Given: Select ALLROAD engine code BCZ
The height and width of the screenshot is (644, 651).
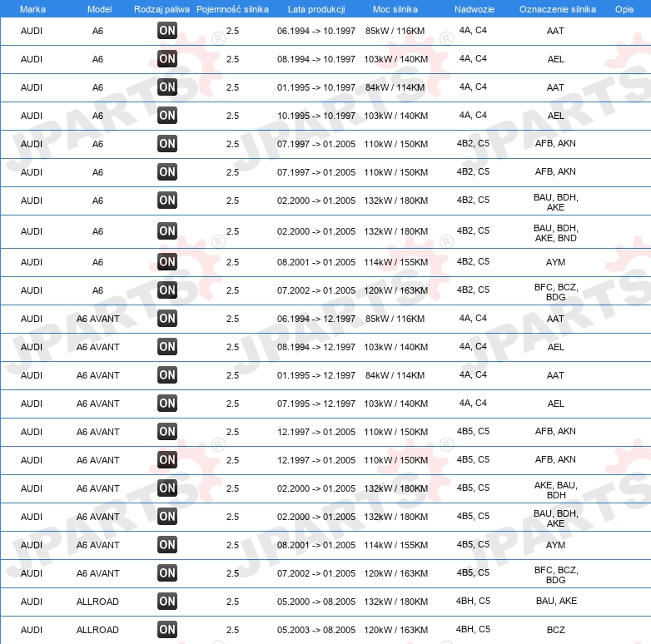Looking at the screenshot, I should tap(556, 630).
